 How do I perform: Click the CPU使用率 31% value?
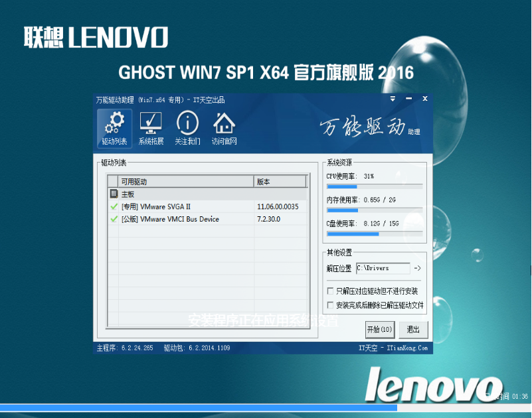pyautogui.click(x=369, y=176)
